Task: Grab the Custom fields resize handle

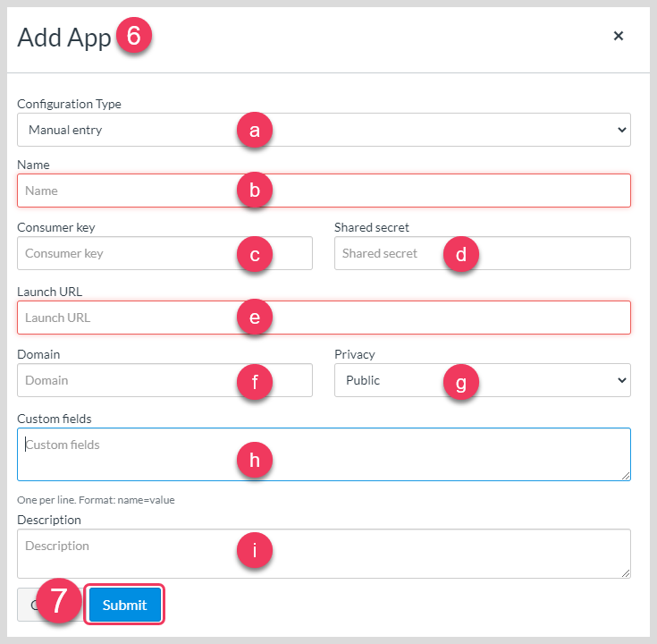Action: point(626,476)
